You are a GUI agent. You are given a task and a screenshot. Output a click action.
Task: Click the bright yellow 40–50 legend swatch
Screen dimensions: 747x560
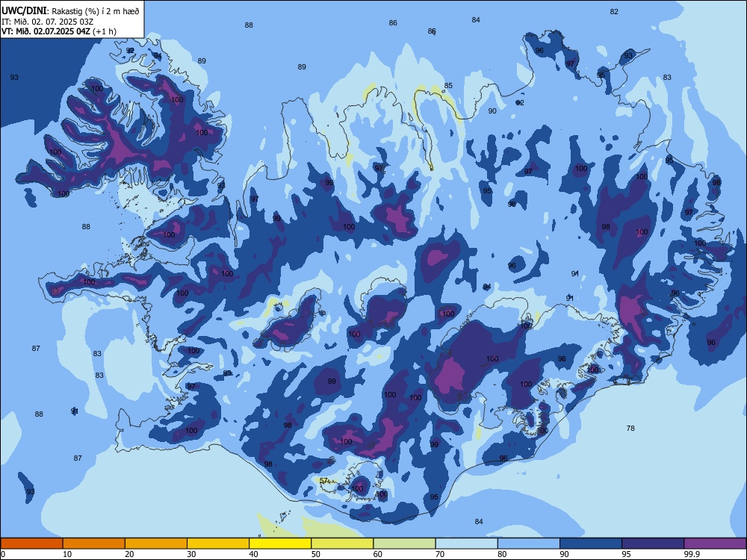[280, 544]
